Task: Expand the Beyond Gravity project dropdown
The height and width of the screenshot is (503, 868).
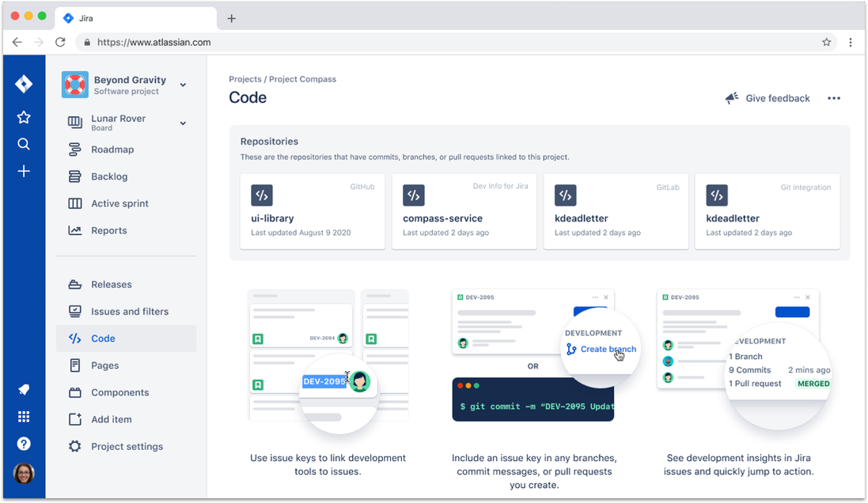Action: pyautogui.click(x=183, y=85)
